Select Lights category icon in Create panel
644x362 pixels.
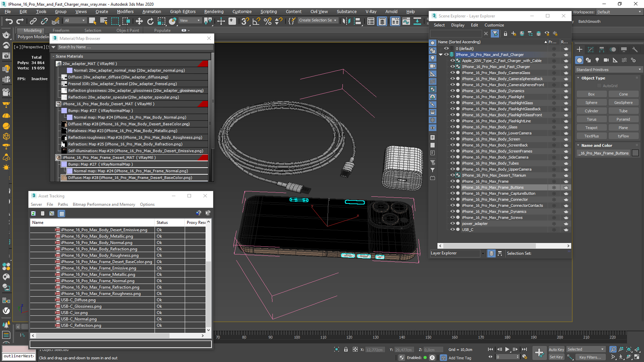click(597, 60)
